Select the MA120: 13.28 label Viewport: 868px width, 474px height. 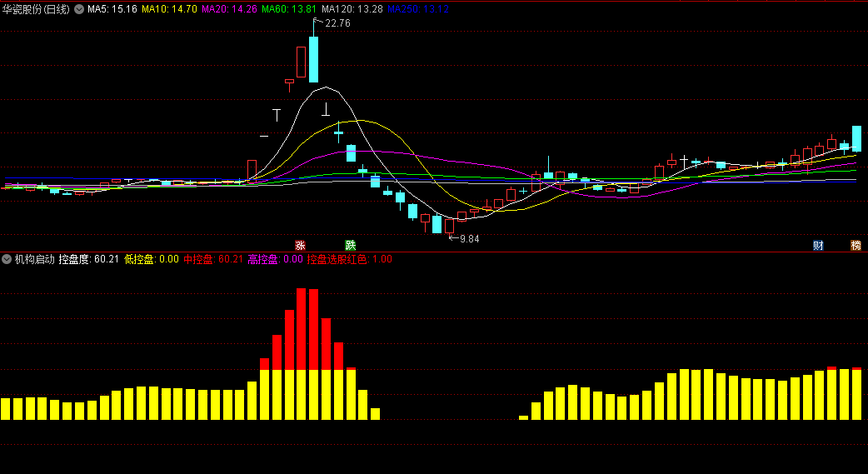(x=352, y=9)
